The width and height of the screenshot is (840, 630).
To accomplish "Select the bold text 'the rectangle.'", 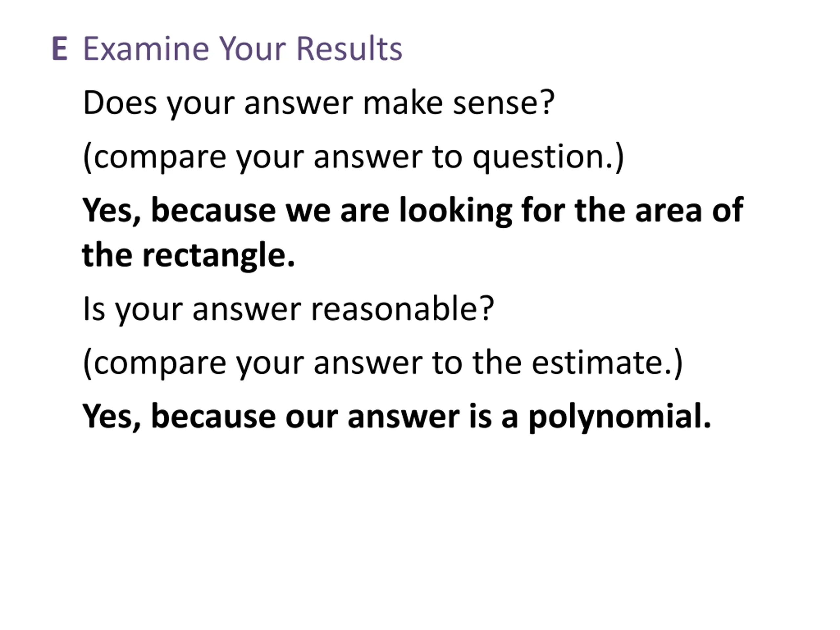I will point(188,256).
